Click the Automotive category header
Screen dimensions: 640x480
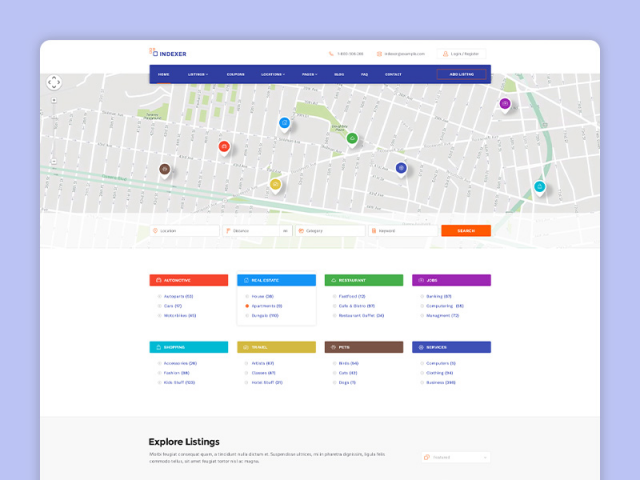point(189,280)
